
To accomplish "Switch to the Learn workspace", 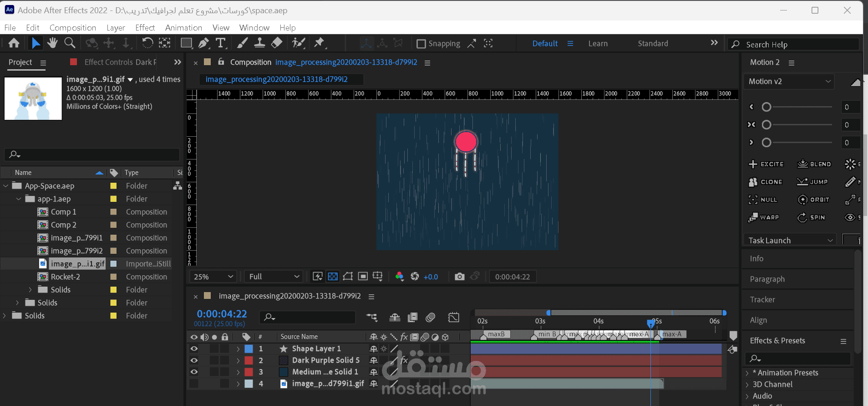I will coord(598,44).
